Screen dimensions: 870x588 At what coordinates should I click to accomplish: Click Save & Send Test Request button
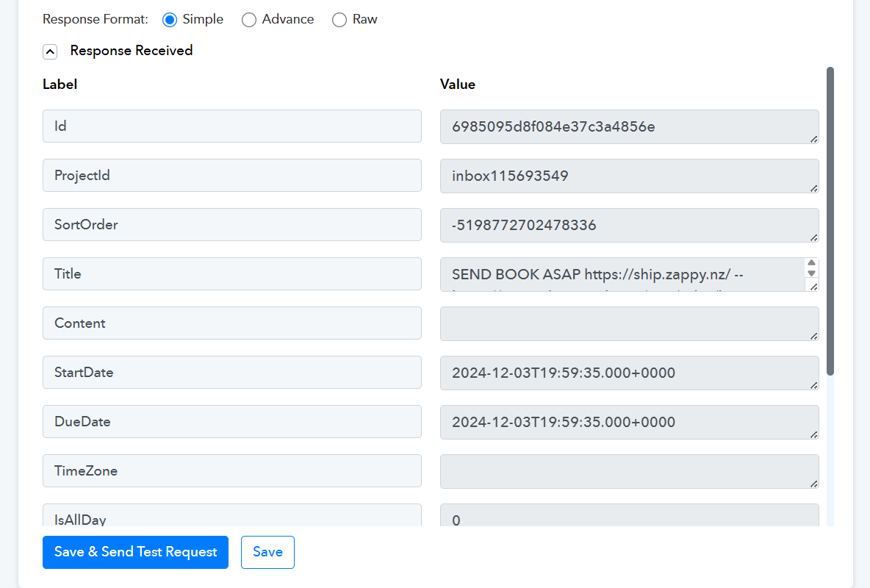135,552
